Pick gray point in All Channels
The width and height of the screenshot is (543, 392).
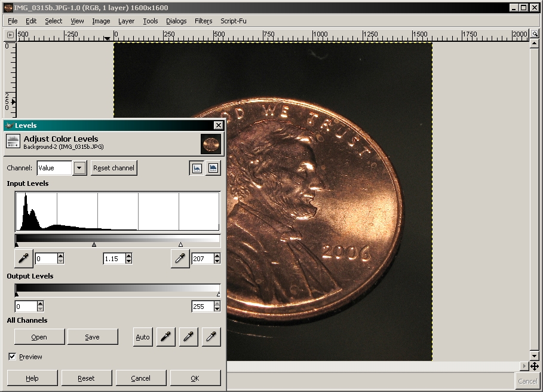(x=188, y=337)
